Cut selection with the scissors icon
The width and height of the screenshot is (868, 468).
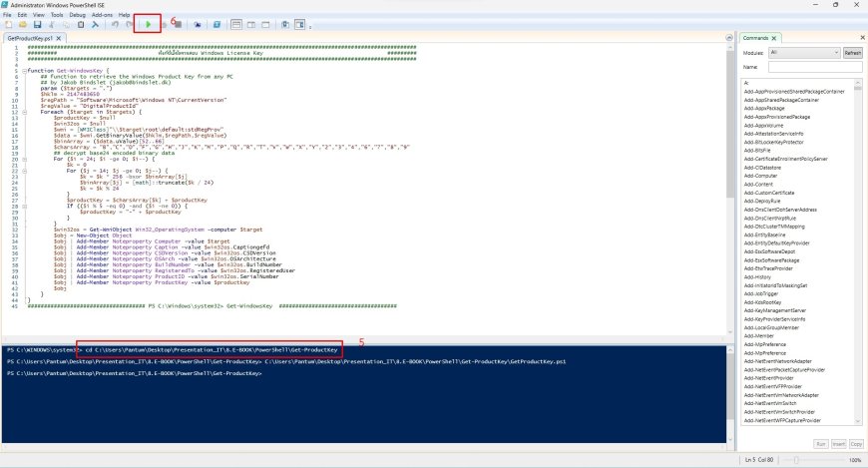(52, 24)
